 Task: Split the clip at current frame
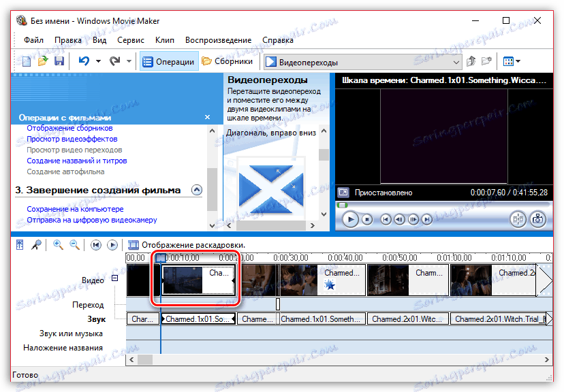(x=518, y=219)
